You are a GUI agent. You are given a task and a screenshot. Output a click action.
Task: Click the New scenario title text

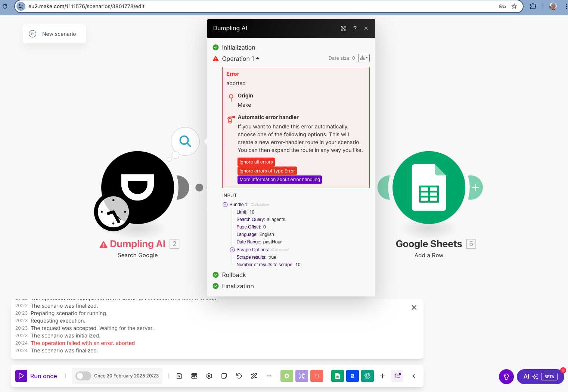pos(59,34)
